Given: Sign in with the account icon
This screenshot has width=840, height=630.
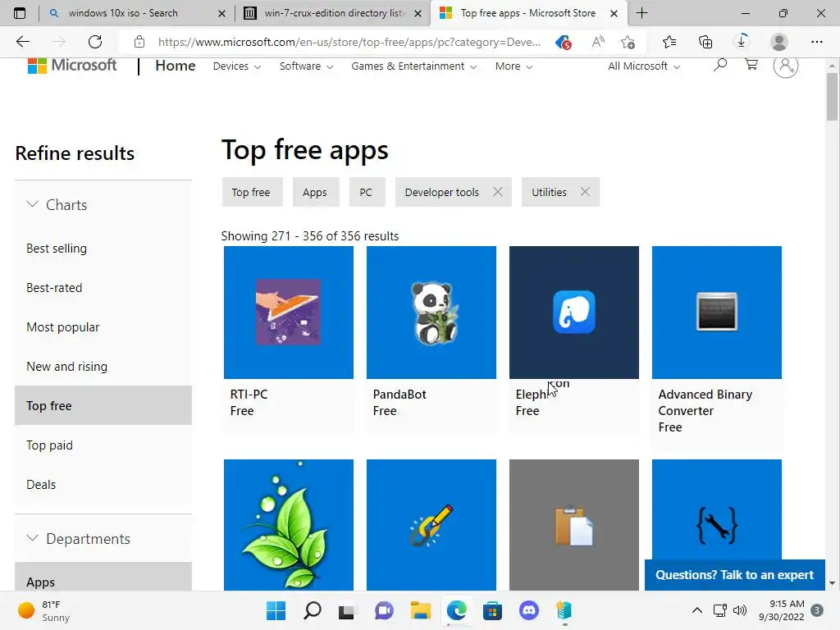Looking at the screenshot, I should 785,66.
